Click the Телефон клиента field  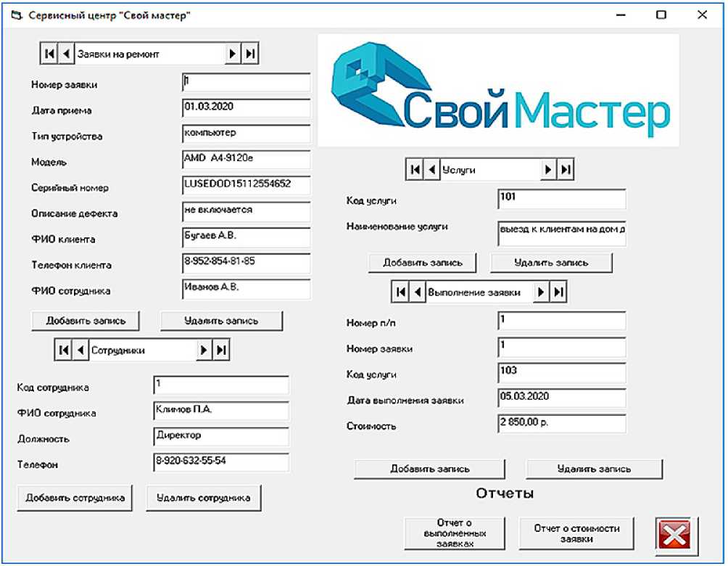tap(246, 263)
